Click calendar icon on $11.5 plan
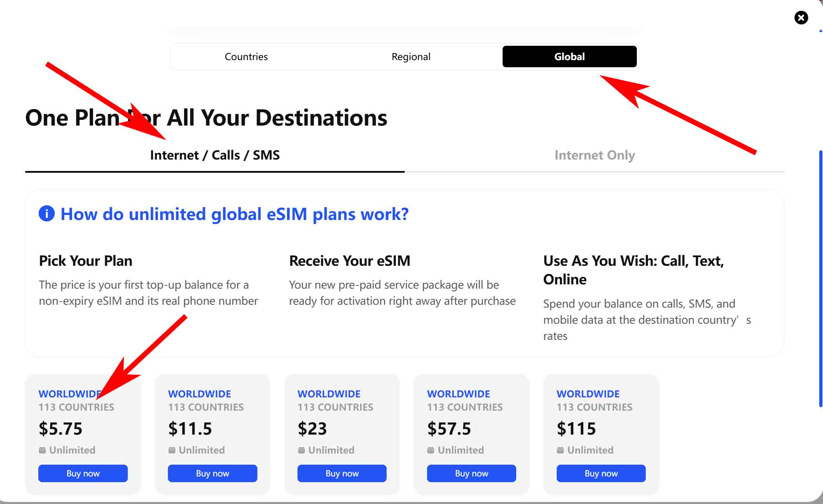Screen dimensions: 823x504 pos(172,450)
